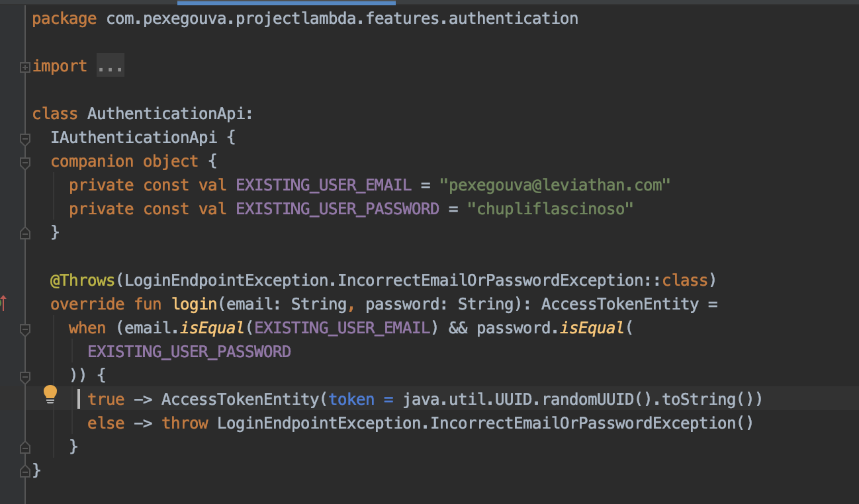Click the "chupliflascinoso" string literal
Image resolution: width=859 pixels, height=504 pixels.
[551, 209]
